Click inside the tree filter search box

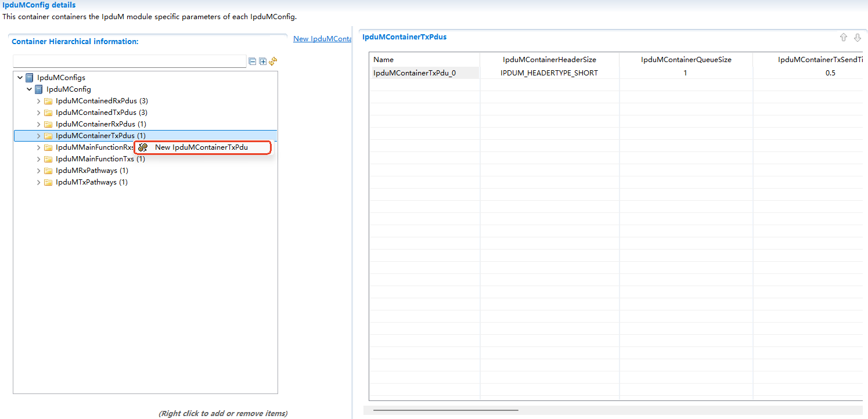coord(128,61)
